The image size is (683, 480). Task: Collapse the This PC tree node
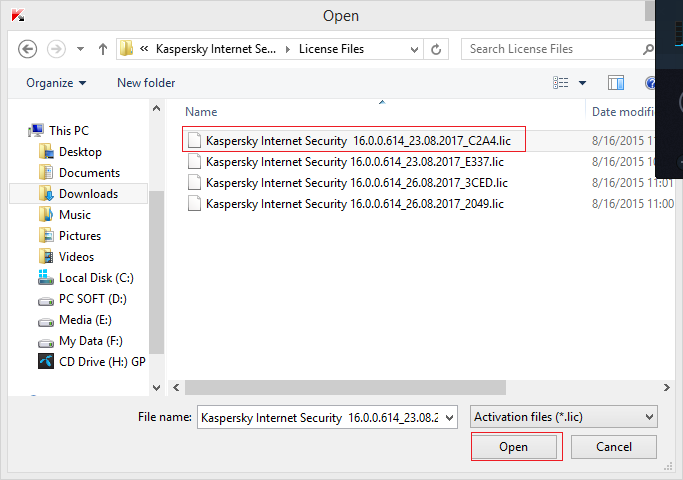pyautogui.click(x=22, y=130)
